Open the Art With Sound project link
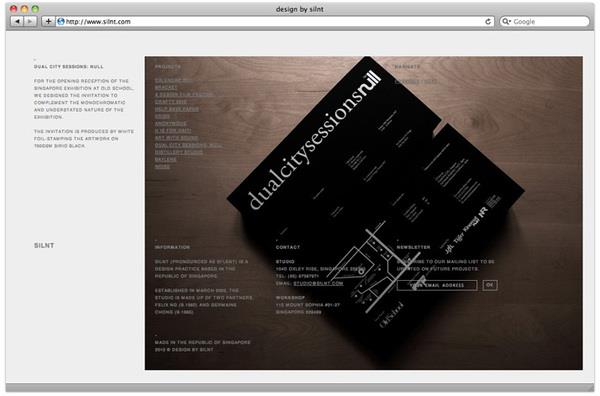 176,138
